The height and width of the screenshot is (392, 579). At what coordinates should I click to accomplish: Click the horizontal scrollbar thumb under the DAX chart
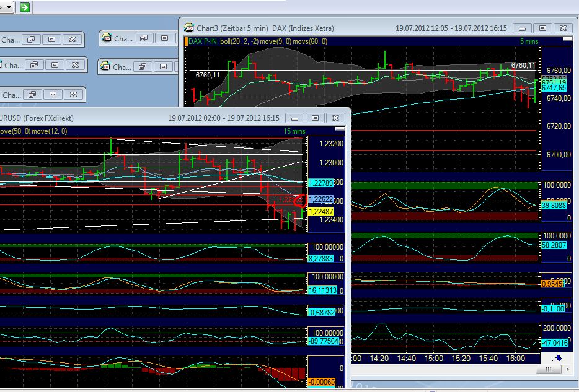549,368
